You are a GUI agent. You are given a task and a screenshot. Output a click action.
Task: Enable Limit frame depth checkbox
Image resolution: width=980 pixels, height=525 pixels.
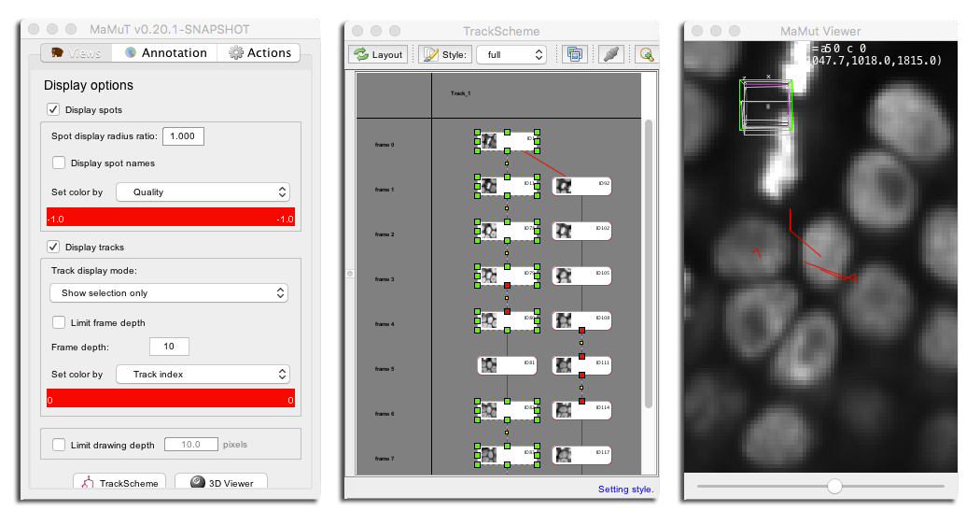[59, 322]
